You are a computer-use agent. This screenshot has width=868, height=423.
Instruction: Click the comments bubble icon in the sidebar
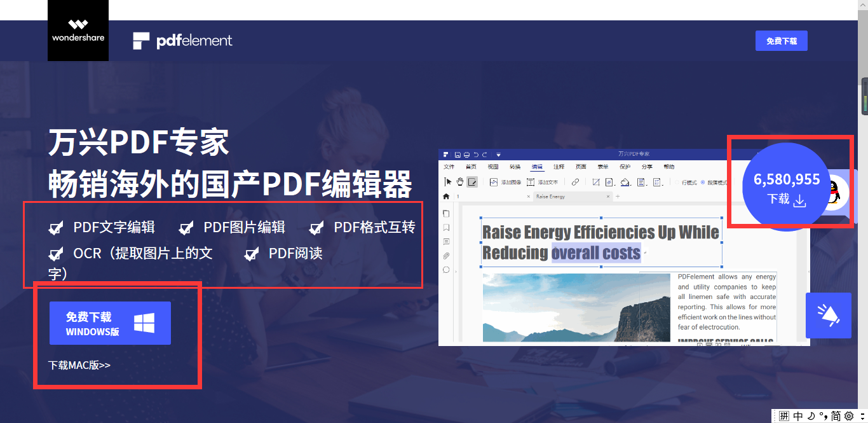(x=446, y=242)
